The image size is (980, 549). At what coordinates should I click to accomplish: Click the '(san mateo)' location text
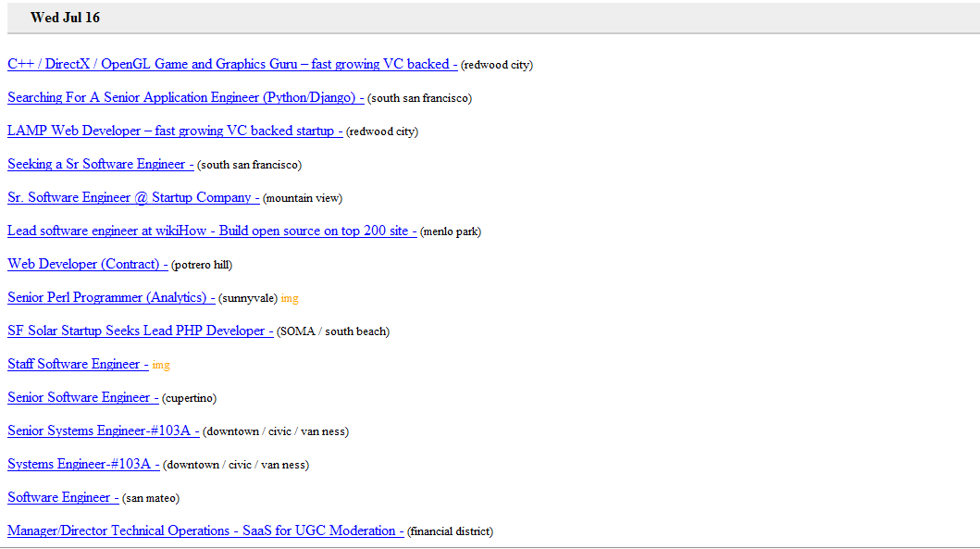[x=151, y=498]
